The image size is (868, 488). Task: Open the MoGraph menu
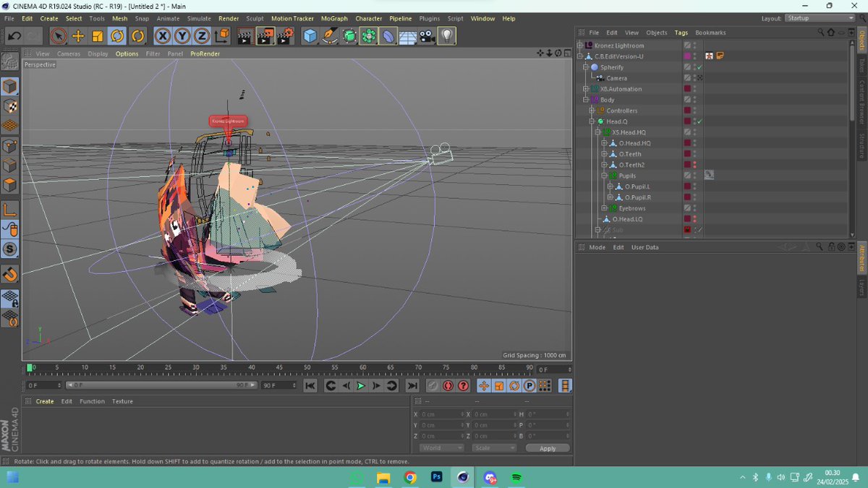pyautogui.click(x=334, y=18)
